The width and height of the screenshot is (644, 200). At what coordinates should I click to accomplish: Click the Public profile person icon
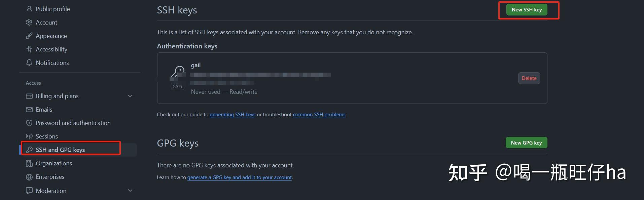29,9
